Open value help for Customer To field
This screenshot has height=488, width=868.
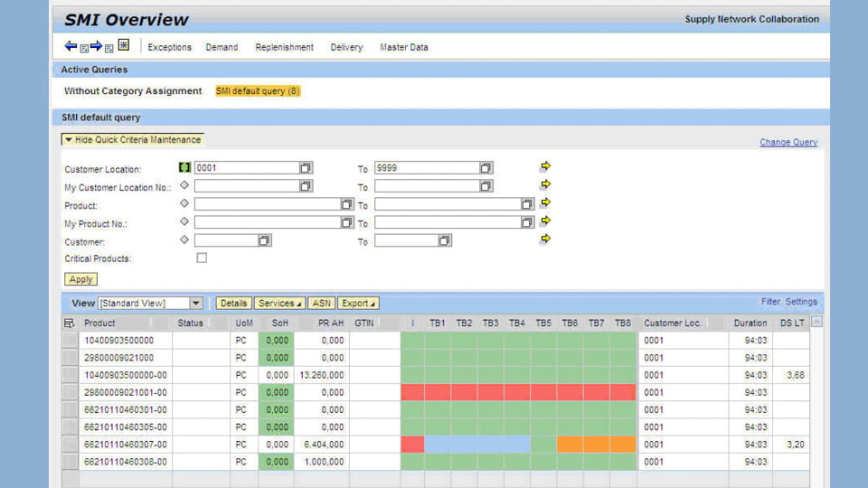(x=445, y=240)
